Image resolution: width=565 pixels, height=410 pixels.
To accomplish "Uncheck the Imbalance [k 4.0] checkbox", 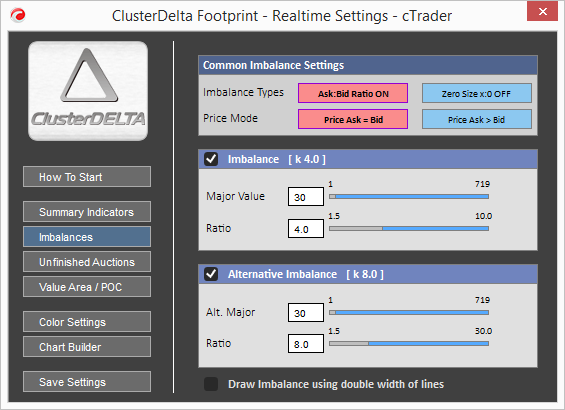I will (x=211, y=159).
